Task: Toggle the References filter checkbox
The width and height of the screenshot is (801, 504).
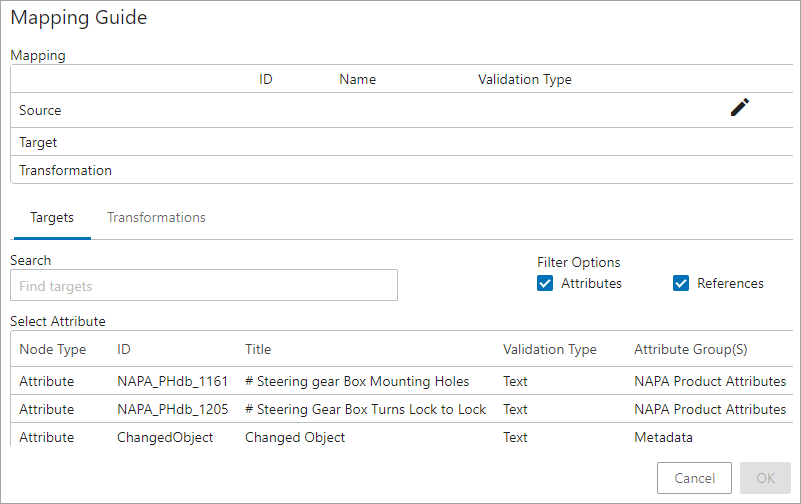Action: tap(680, 283)
